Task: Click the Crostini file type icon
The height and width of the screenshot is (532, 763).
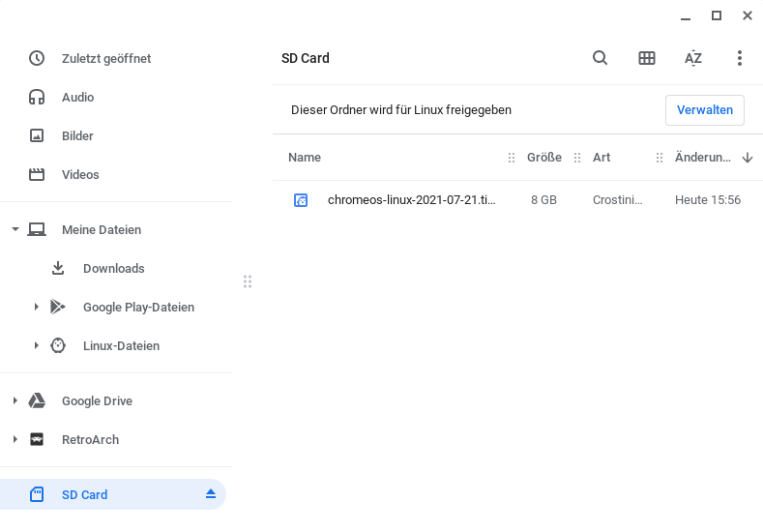Action: [301, 200]
